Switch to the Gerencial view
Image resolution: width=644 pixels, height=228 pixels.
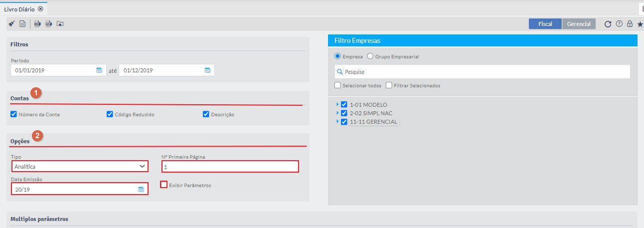click(579, 24)
